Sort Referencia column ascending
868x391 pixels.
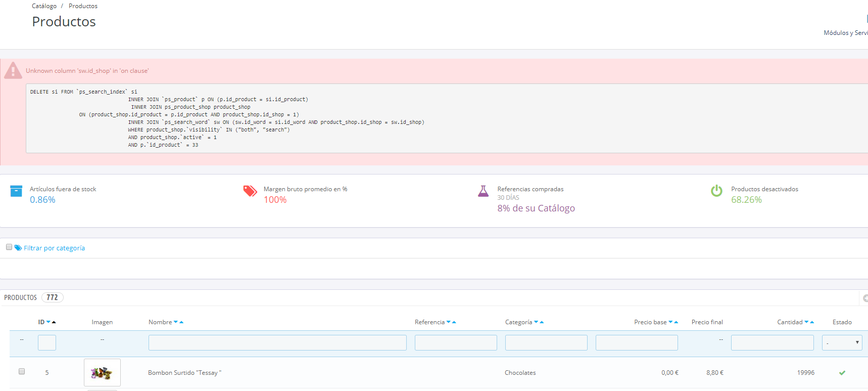pos(454,322)
